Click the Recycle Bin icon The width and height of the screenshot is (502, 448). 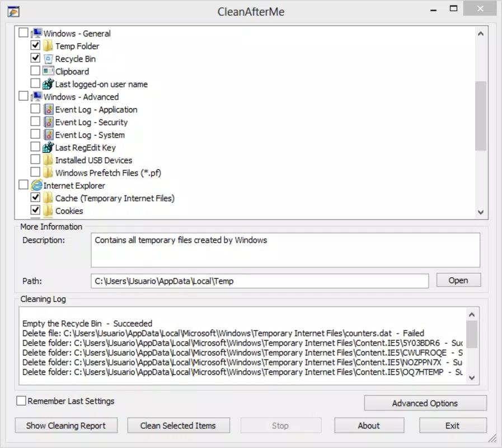pos(48,59)
